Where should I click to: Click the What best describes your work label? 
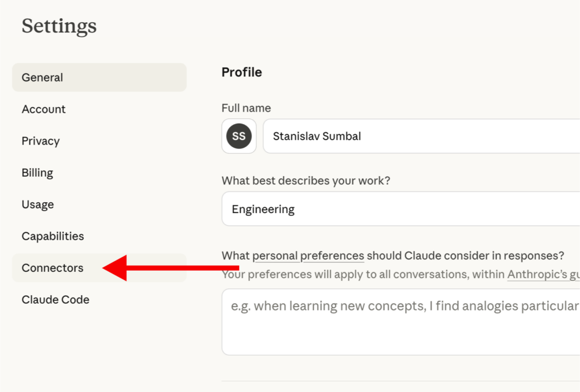[305, 181]
